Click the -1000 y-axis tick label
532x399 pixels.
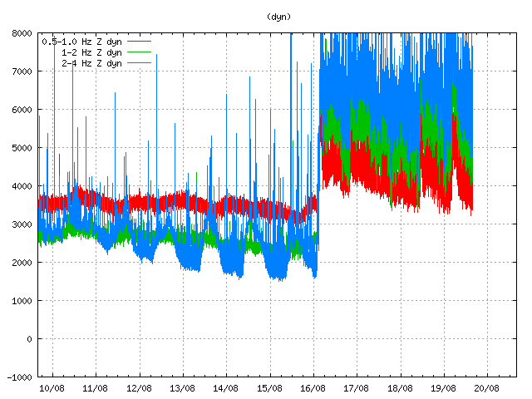pyautogui.click(x=20, y=377)
